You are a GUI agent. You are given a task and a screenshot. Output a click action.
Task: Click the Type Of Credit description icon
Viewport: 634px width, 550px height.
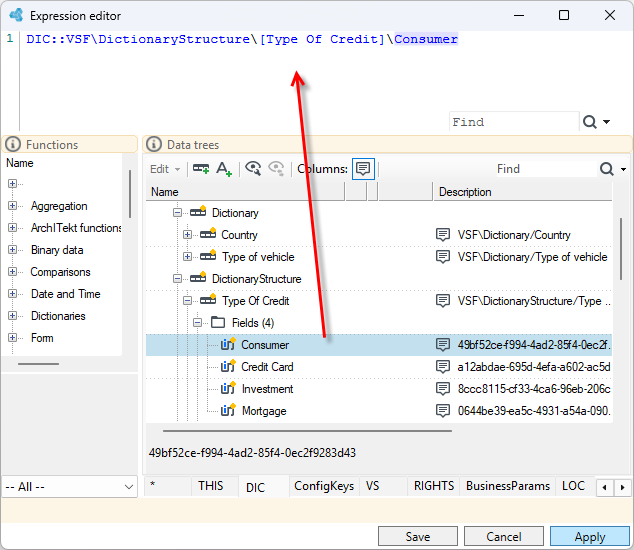[443, 300]
